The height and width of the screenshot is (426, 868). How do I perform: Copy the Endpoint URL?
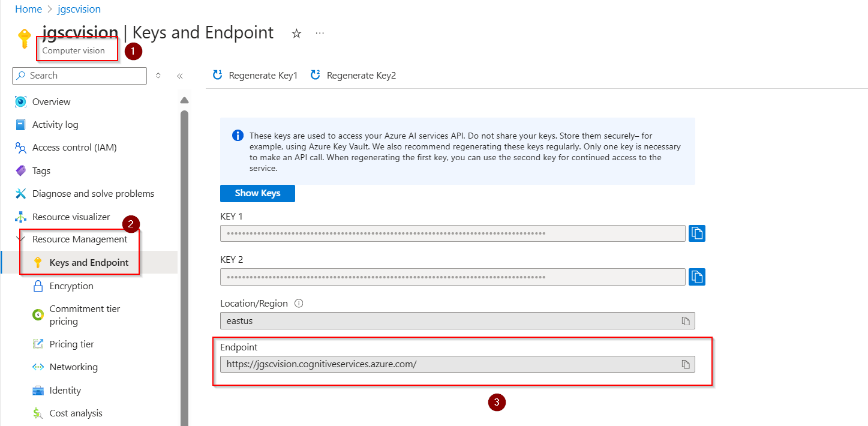click(x=686, y=364)
